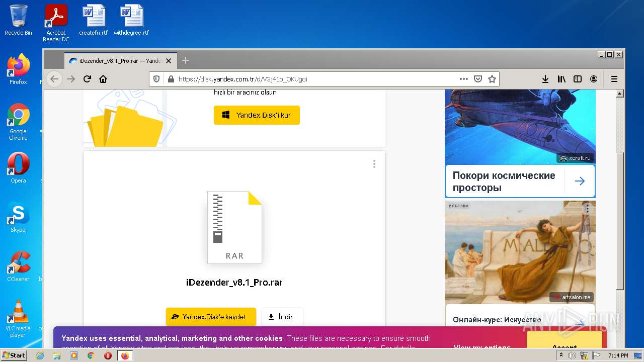Viewport: 644px width, 362px height.
Task: Click the xcraft.ru ad label
Action: 575,158
